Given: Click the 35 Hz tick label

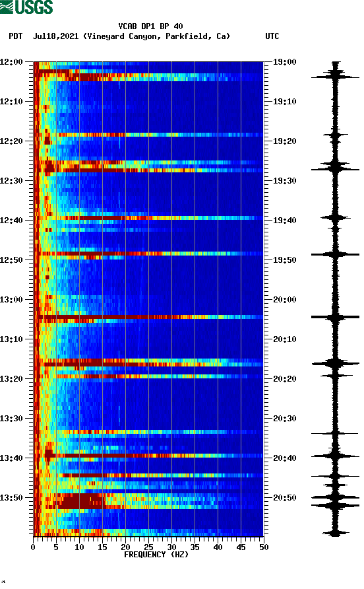Looking at the screenshot, I should 195,547.
